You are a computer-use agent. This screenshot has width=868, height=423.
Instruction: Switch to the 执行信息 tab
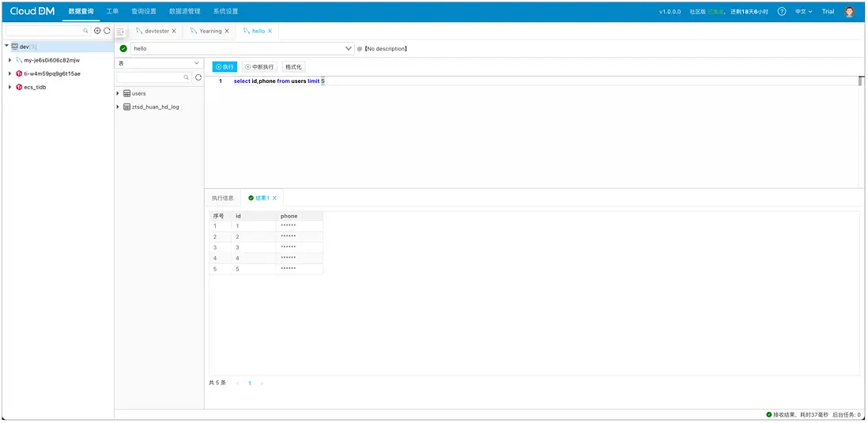(223, 198)
